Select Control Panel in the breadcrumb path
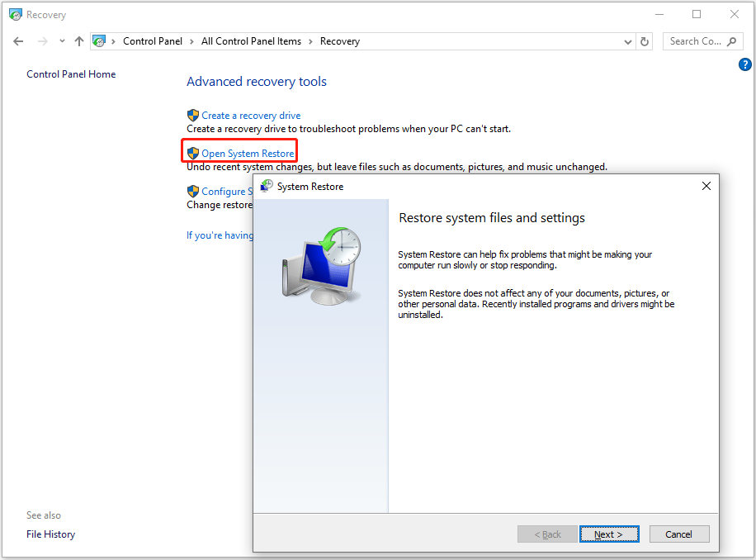Image resolution: width=756 pixels, height=560 pixels. 152,40
